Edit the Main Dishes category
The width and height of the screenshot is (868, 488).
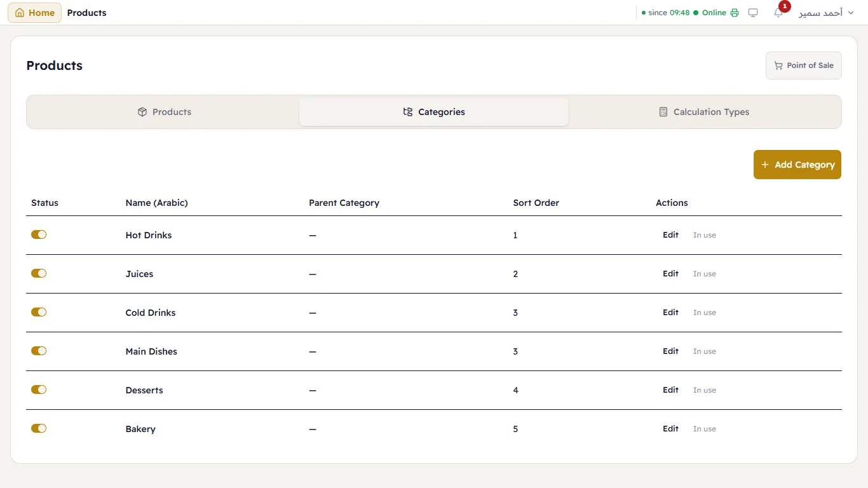[x=671, y=351]
